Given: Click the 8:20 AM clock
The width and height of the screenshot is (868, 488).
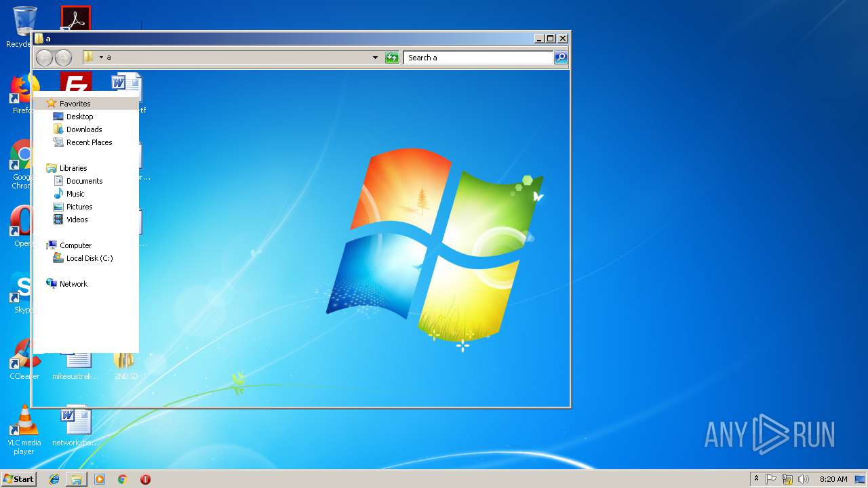Looking at the screenshot, I should click(833, 479).
